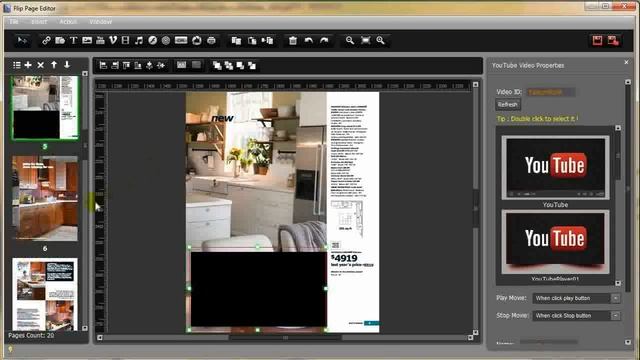Redo the last undone action
Image resolution: width=640 pixels, height=360 pixels.
coord(324,40)
